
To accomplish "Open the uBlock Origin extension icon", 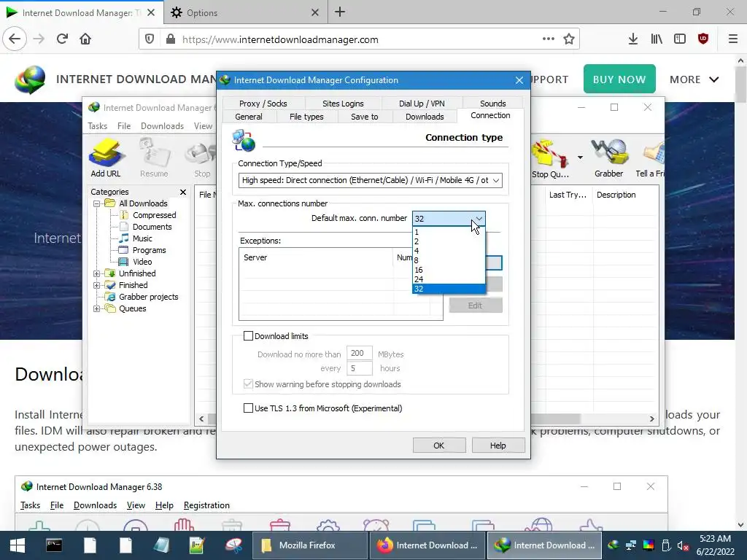I will pyautogui.click(x=703, y=39).
